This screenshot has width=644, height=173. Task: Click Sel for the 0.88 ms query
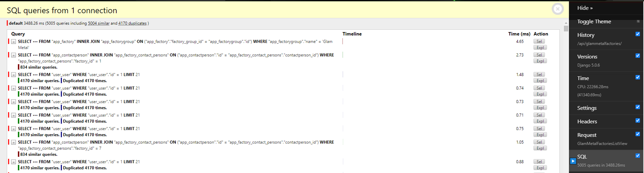[539, 162]
